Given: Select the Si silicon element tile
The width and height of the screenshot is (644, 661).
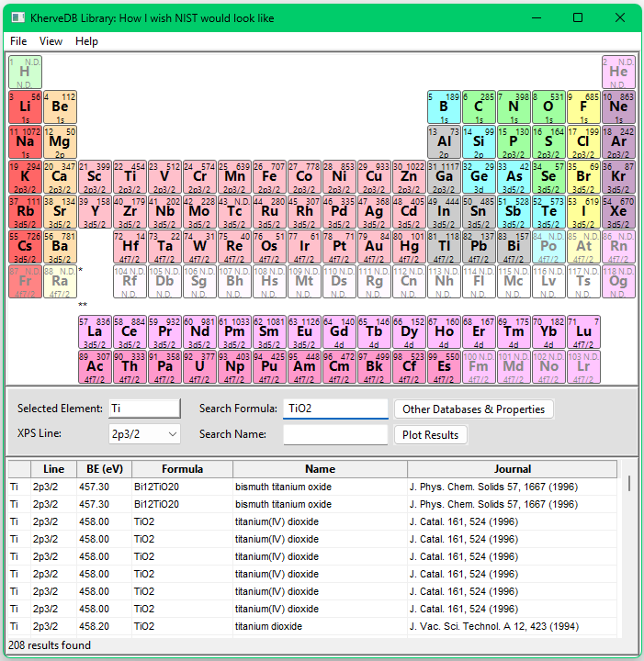Looking at the screenshot, I should tap(479, 142).
